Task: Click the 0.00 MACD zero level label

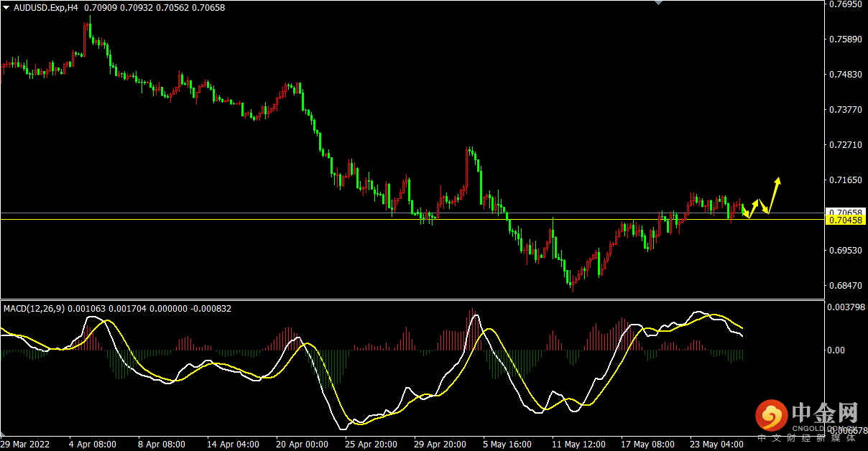Action: [836, 350]
